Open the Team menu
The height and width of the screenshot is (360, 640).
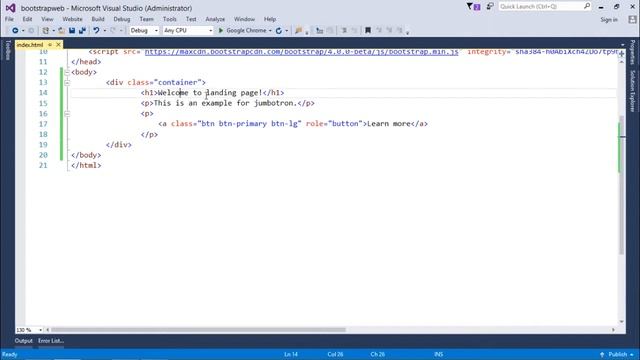tap(147, 19)
